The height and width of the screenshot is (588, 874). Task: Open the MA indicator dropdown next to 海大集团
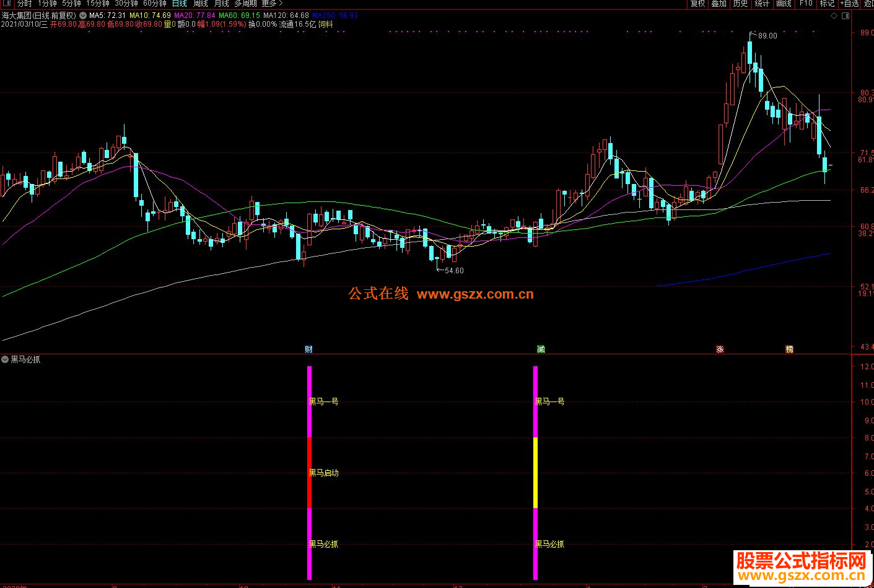pyautogui.click(x=83, y=15)
